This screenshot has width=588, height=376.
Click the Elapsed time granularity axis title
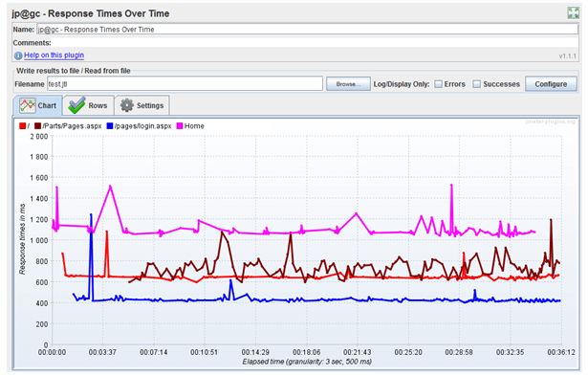tap(307, 362)
